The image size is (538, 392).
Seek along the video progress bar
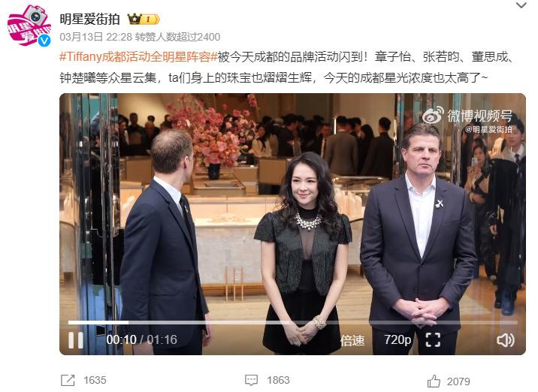[293, 322]
